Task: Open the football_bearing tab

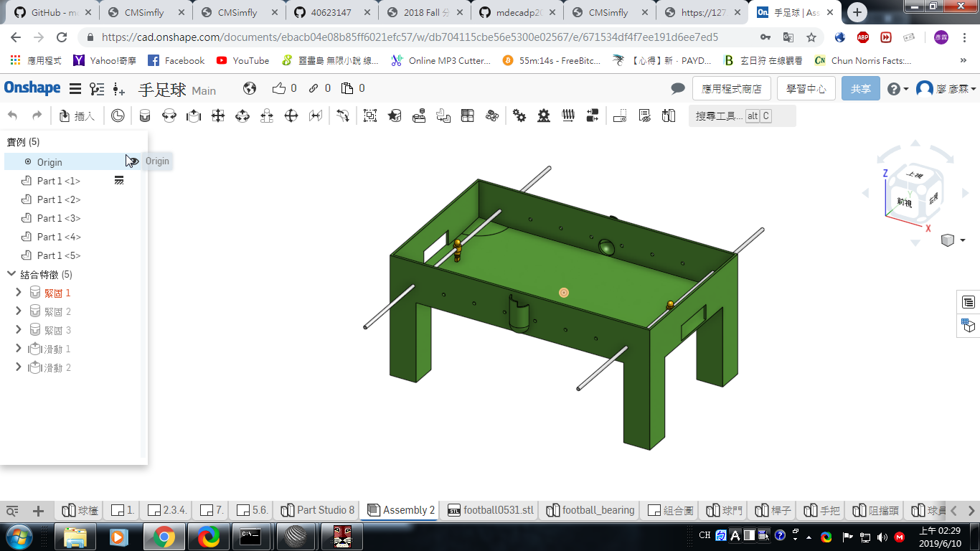Action: (x=590, y=510)
